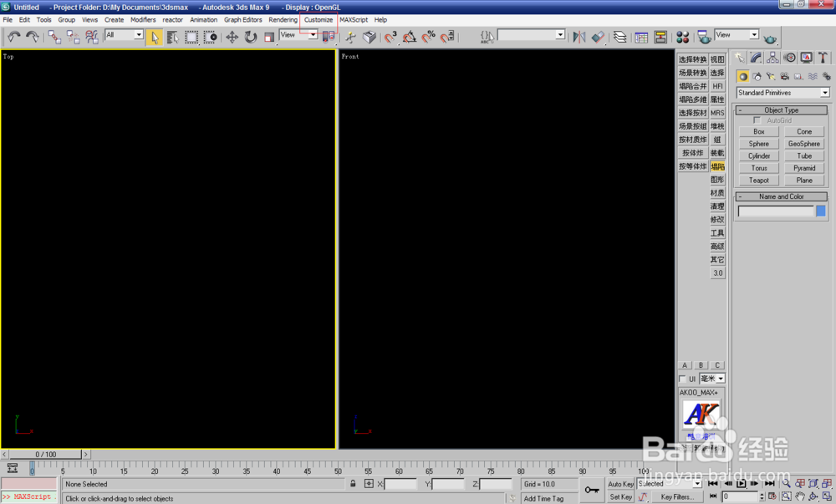Open the Layer Manager icon
The height and width of the screenshot is (504, 836).
tap(619, 37)
